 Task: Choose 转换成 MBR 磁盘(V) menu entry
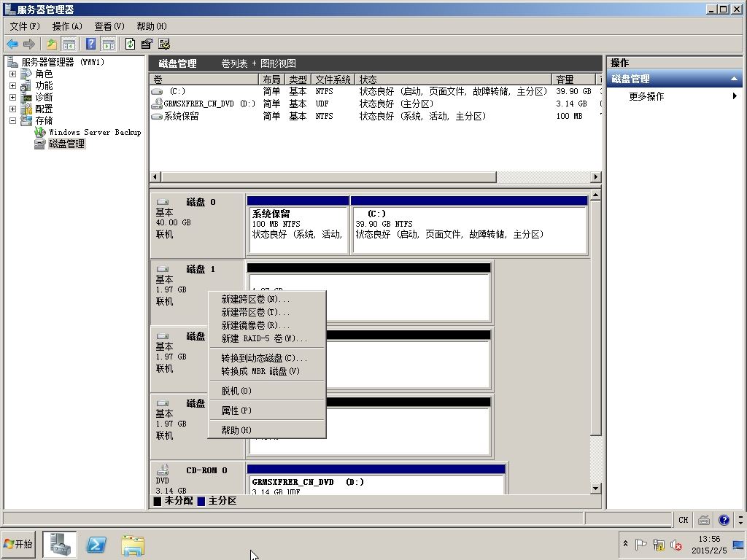pyautogui.click(x=267, y=371)
